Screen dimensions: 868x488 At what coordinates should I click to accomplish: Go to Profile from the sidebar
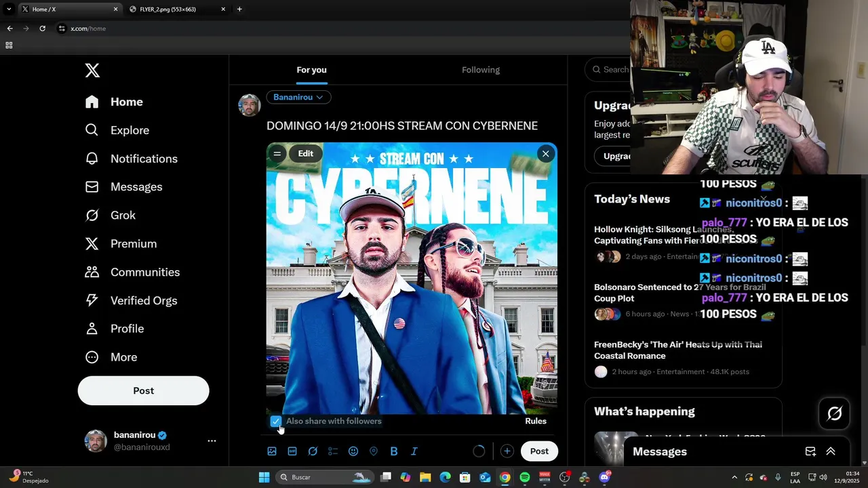tap(114, 329)
